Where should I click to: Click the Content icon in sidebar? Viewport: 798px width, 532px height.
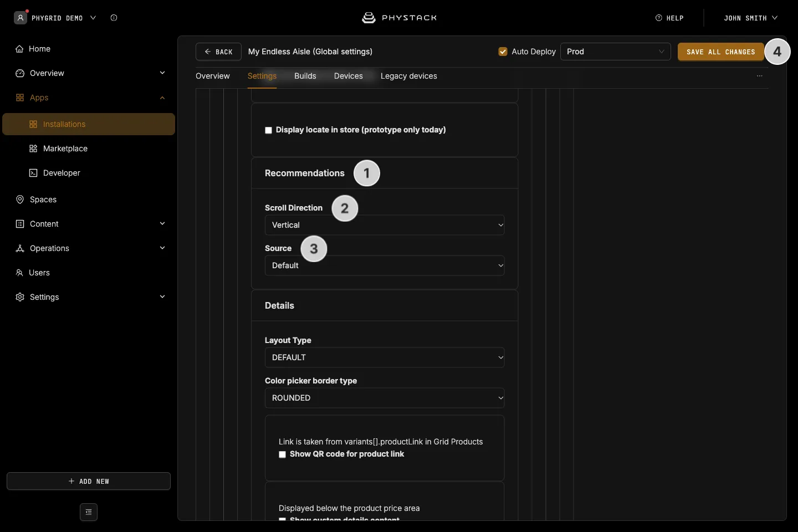(20, 224)
